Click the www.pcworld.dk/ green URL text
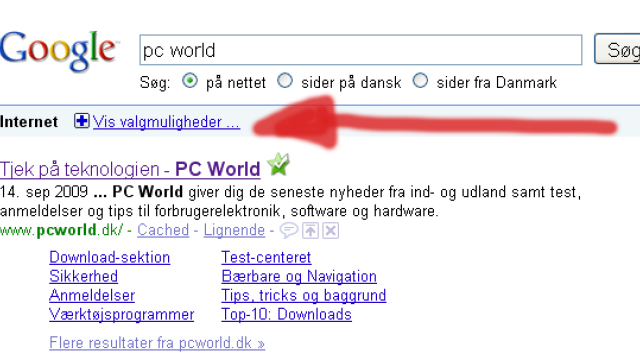640x360 pixels. pos(61,230)
